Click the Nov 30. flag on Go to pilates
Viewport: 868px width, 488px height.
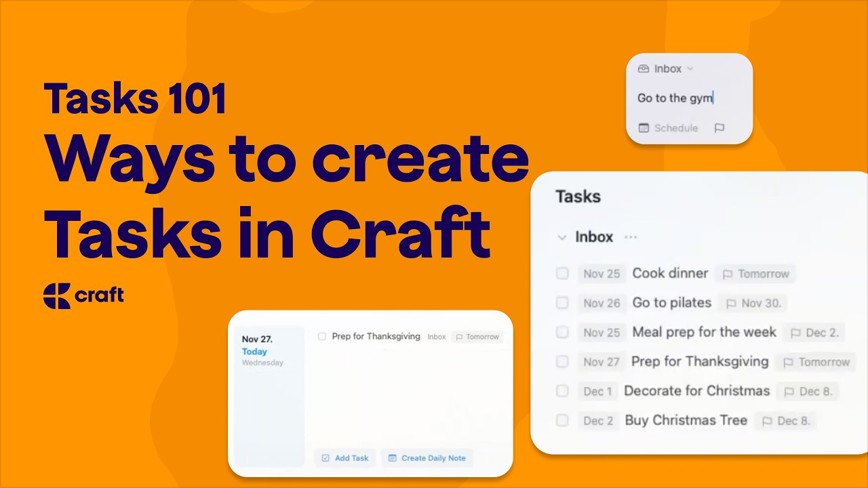coord(753,303)
